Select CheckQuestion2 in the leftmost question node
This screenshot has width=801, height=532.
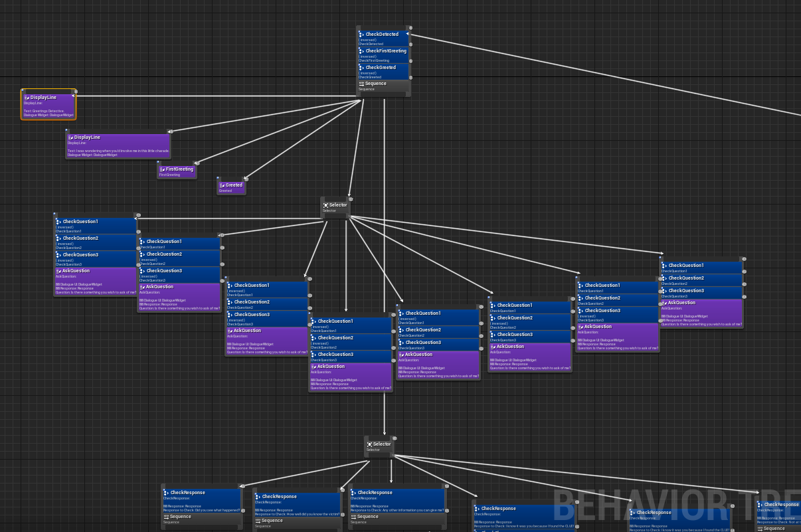(95, 242)
